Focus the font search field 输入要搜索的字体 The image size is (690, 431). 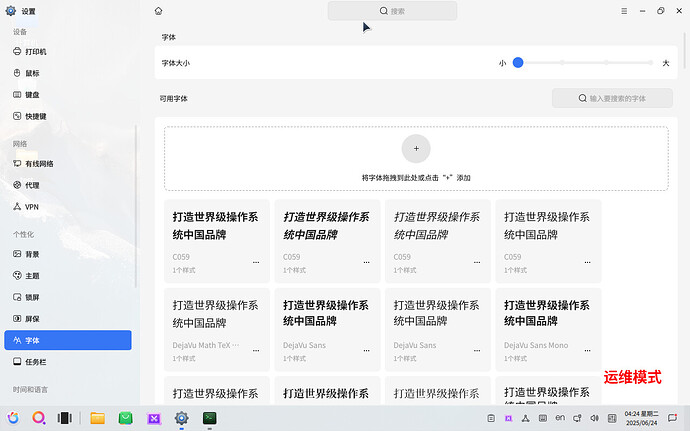click(x=612, y=98)
